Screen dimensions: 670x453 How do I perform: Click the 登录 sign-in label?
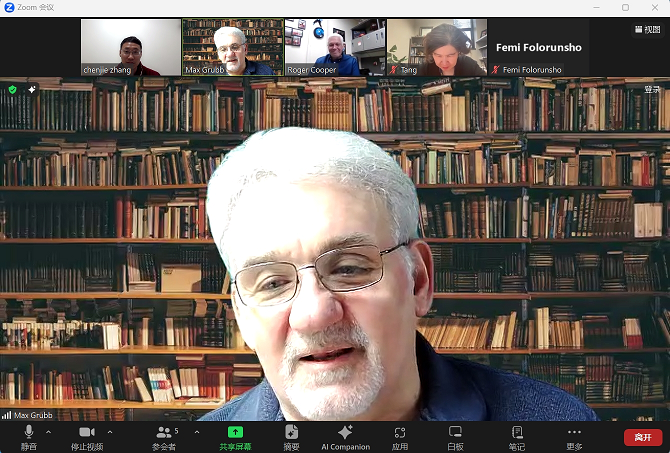[652, 89]
